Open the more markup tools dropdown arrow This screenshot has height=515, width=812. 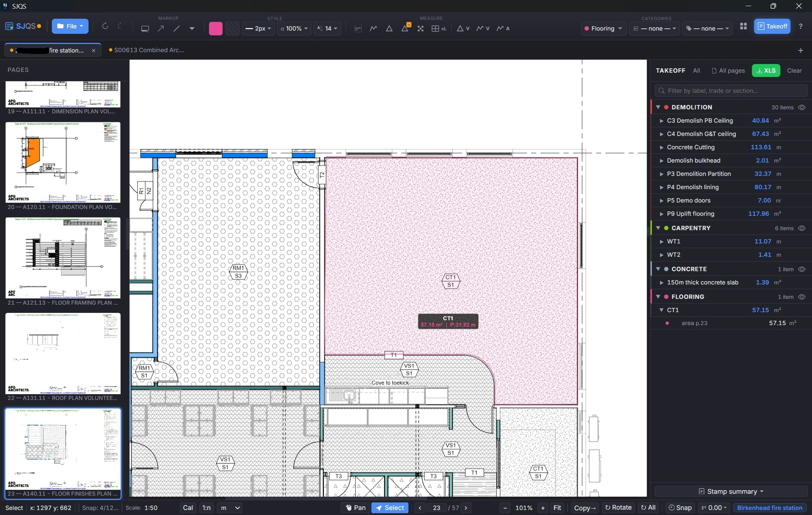coord(192,28)
